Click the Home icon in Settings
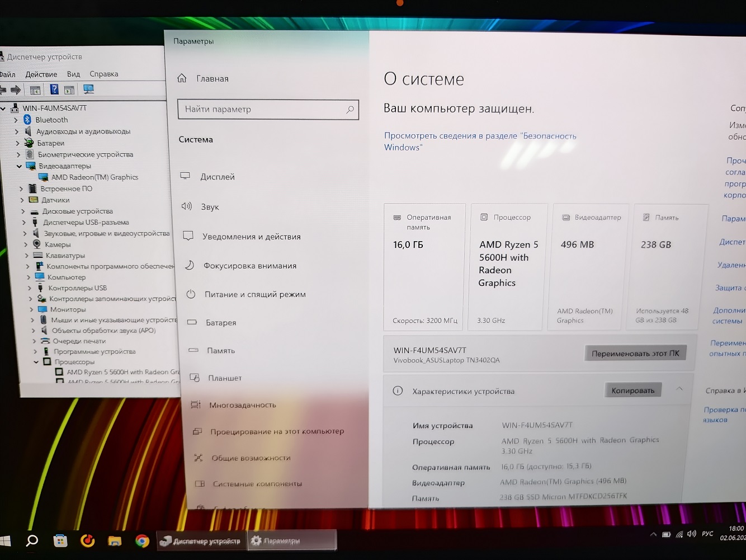Viewport: 746px width, 560px height. pyautogui.click(x=182, y=78)
